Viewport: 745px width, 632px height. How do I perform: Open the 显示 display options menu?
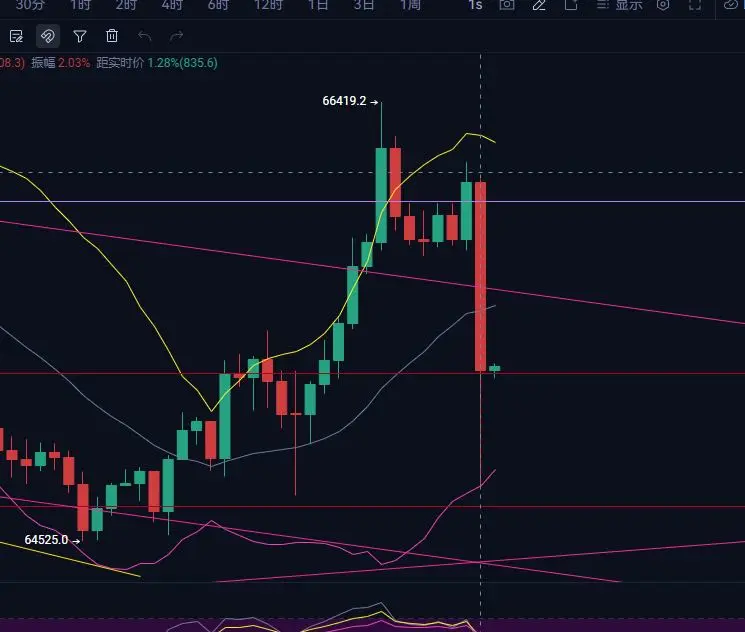coord(620,5)
